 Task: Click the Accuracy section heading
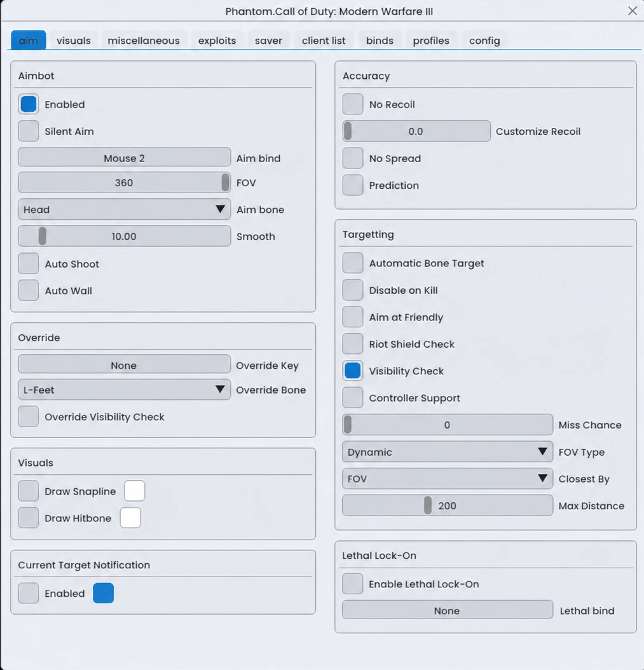(x=366, y=76)
